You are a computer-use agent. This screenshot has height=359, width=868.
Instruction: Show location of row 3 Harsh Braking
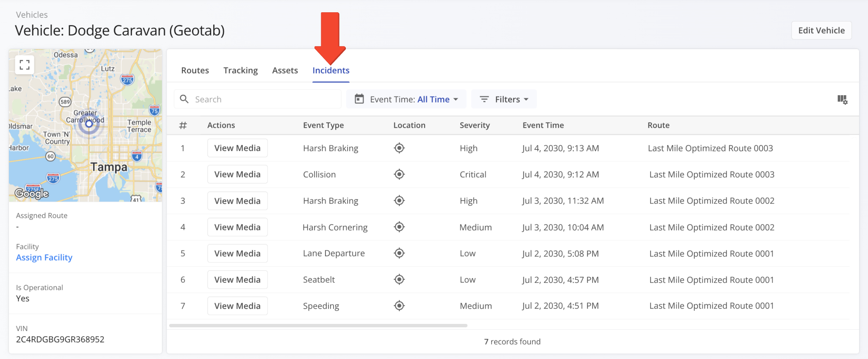[x=399, y=201]
